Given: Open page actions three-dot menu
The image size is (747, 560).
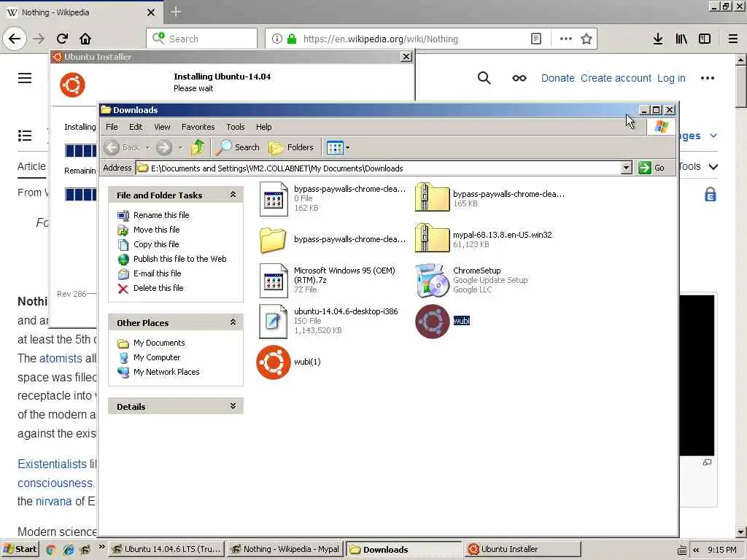Looking at the screenshot, I should pyautogui.click(x=565, y=39).
